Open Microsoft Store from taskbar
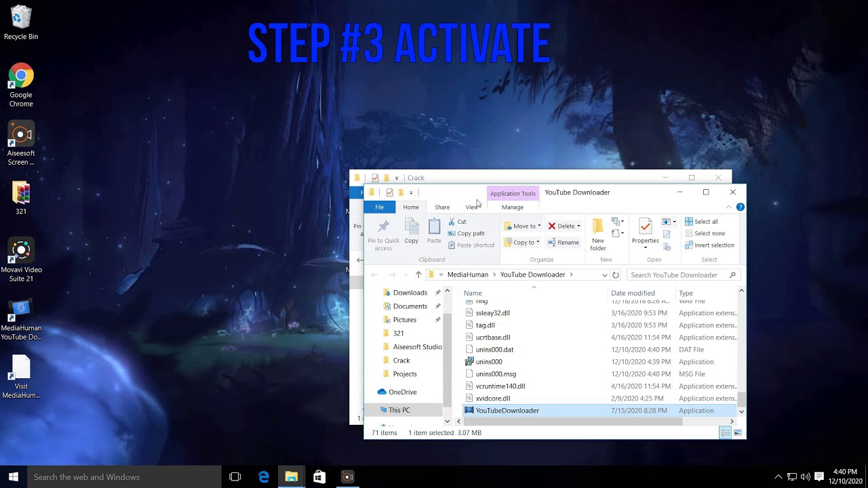 pyautogui.click(x=319, y=477)
